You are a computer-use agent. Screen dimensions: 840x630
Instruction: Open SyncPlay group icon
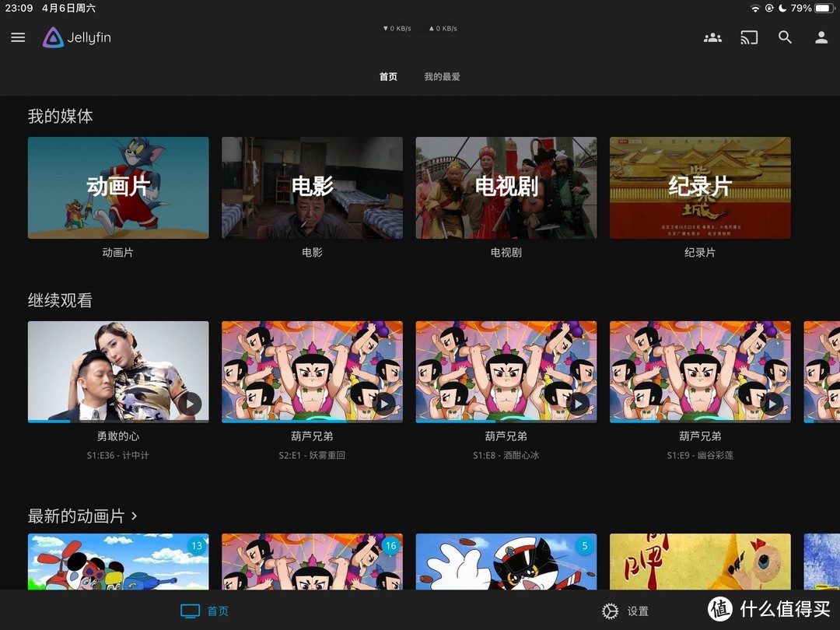tap(712, 37)
